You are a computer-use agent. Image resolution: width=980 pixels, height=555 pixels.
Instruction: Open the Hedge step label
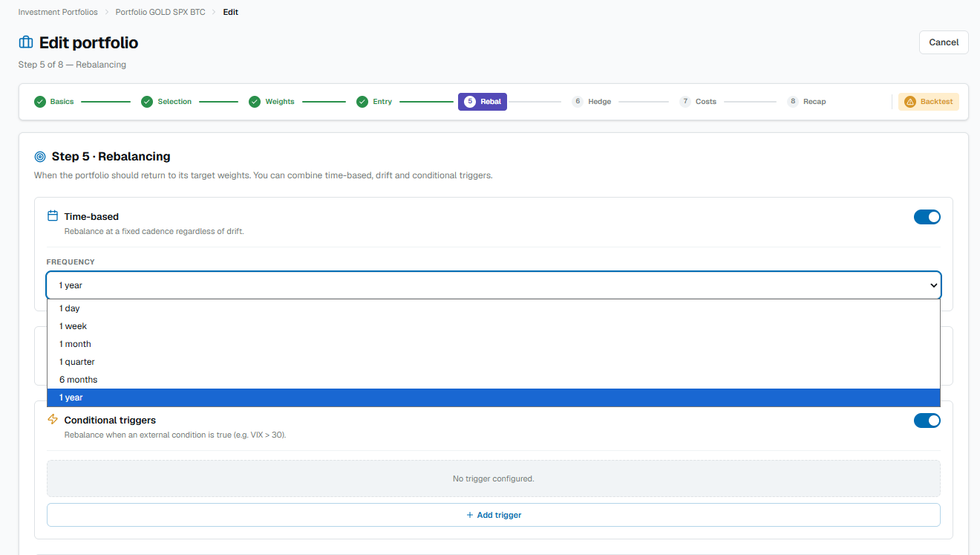coord(599,102)
